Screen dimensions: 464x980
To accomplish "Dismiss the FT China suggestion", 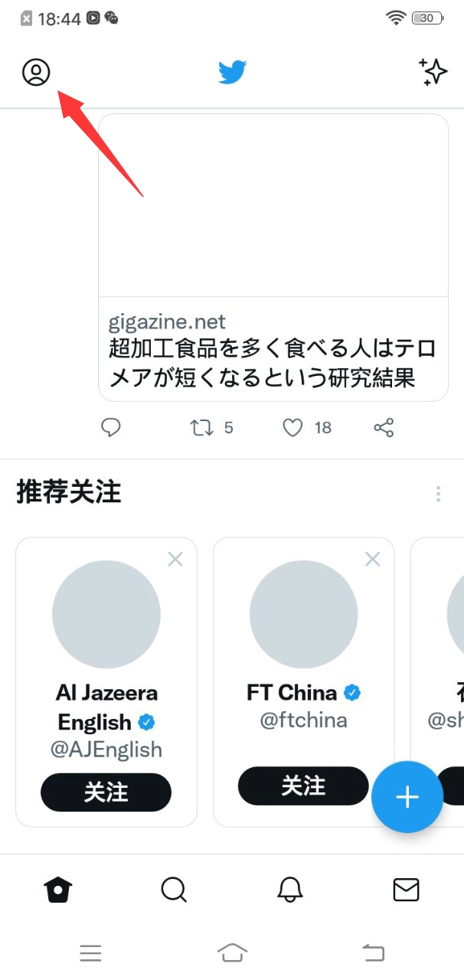I will point(373,560).
